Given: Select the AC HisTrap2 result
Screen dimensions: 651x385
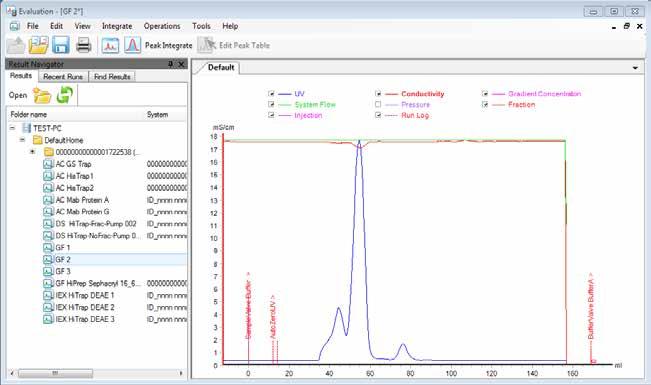Looking at the screenshot, I should coord(74,188).
